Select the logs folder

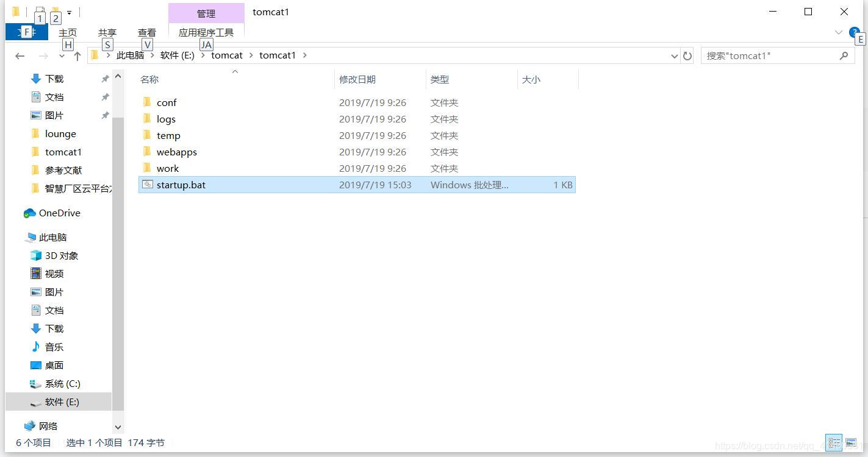166,119
